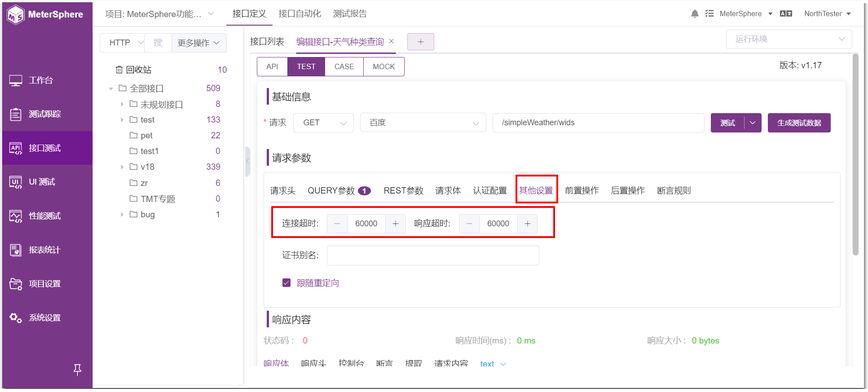Image resolution: width=868 pixels, height=392 pixels.
Task: Open the 回收站 recycle bin
Action: [x=133, y=70]
